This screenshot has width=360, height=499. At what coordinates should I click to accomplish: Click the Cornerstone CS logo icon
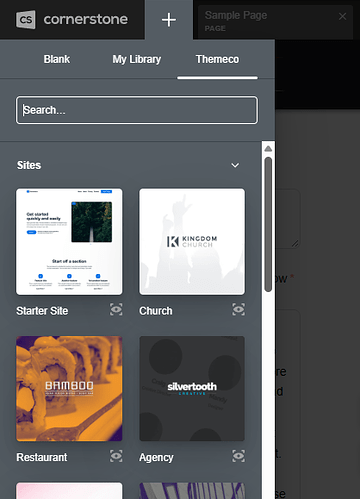click(x=26, y=19)
